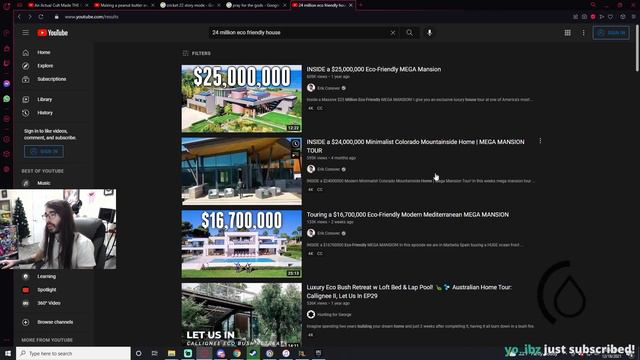Screen dimensions: 640x360
Task: Open WhatsApp in the Opera sidebar
Action: coord(7,99)
